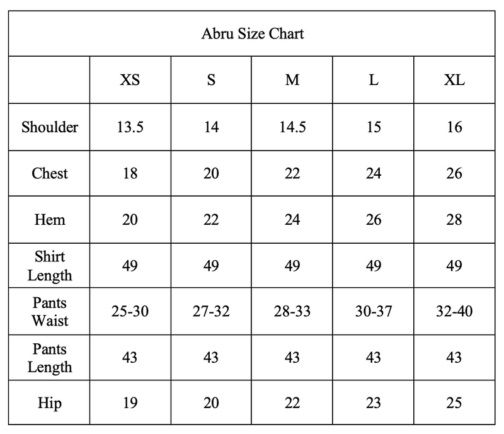This screenshot has height=434, width=504.
Task: Click the 30-37 pants waist cell
Action: click(373, 311)
